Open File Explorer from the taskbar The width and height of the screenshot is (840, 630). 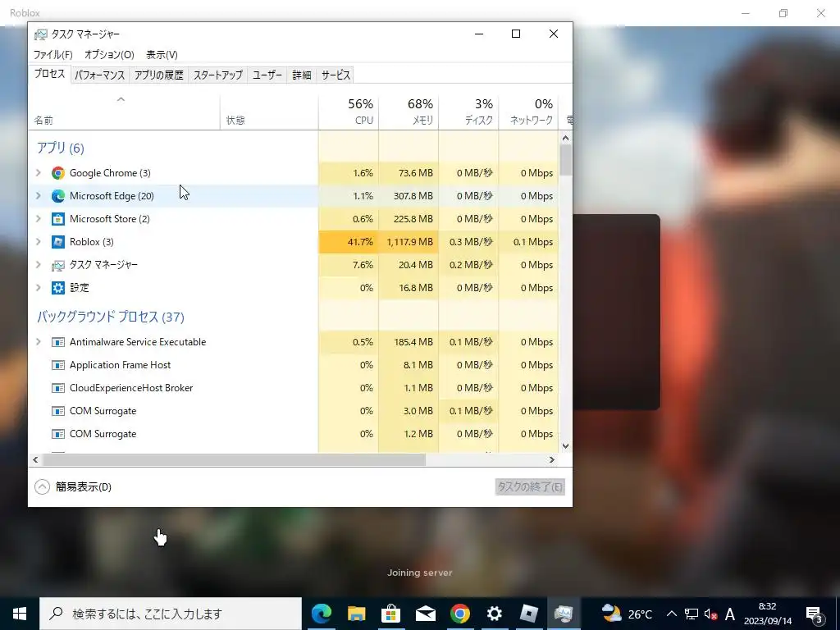pos(356,614)
